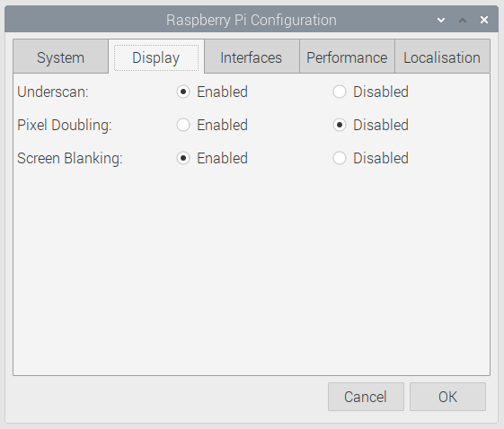The height and width of the screenshot is (429, 504).
Task: Minimize window using the down chevron icon
Action: [441, 21]
